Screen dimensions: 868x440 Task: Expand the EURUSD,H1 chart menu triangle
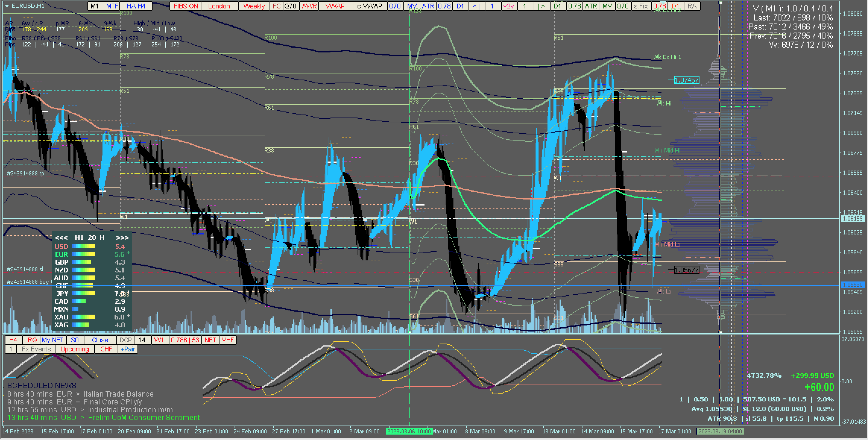pos(7,6)
